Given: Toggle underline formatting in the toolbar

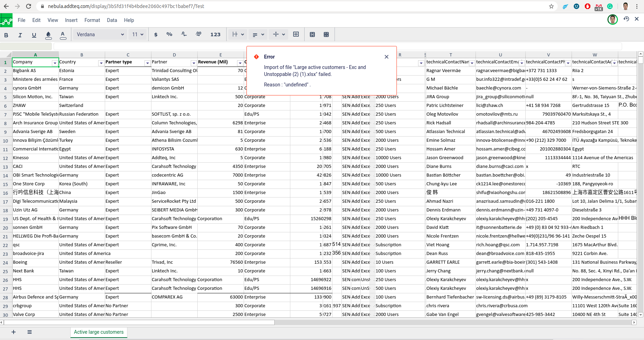Looking at the screenshot, I should point(34,35).
